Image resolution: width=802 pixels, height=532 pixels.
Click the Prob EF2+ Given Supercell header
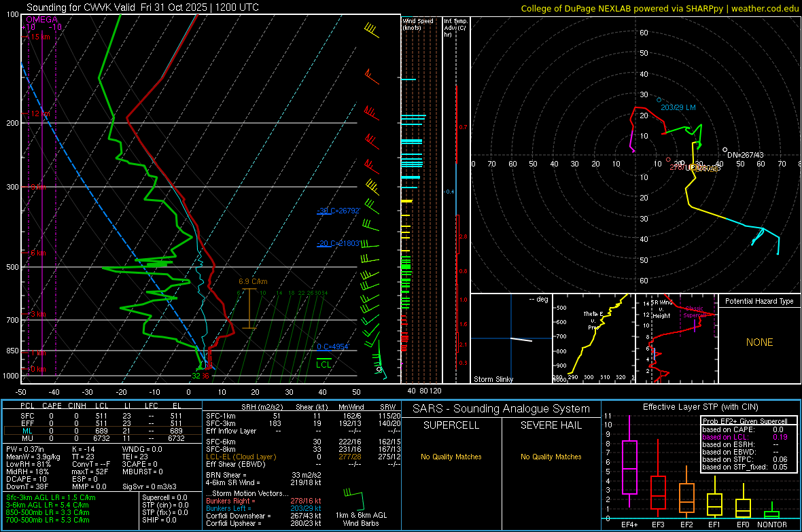pyautogui.click(x=745, y=421)
